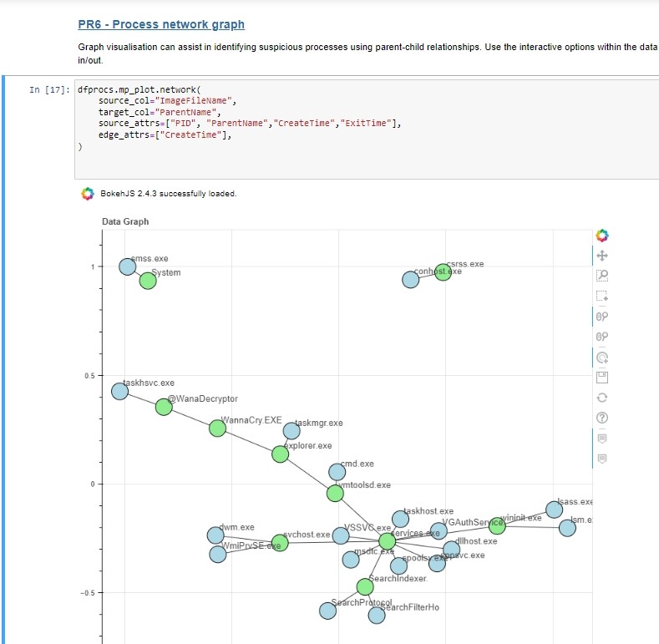This screenshot has width=659, height=644.
Task: Click the cmd.exe node
Action: click(337, 472)
